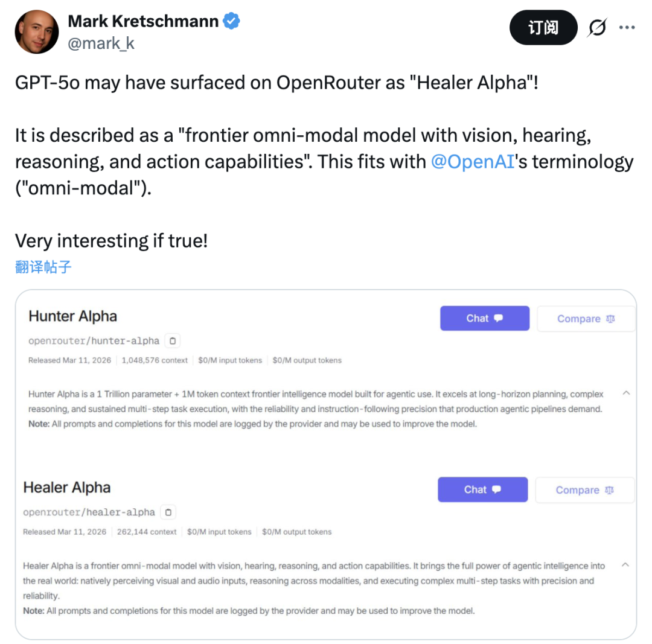The width and height of the screenshot is (652, 644).
Task: Collapse the Hunter Alpha description chevron
Action: pyautogui.click(x=626, y=394)
